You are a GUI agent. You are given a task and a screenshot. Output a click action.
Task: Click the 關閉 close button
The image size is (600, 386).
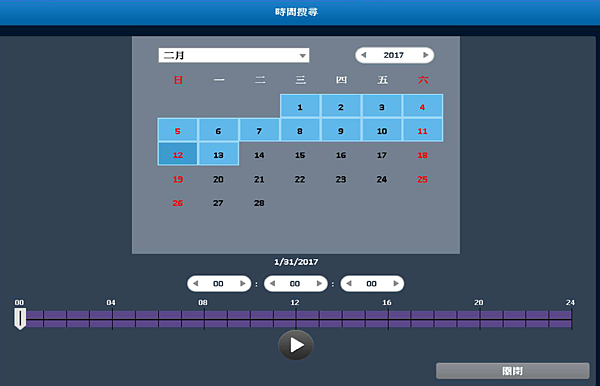(x=512, y=371)
